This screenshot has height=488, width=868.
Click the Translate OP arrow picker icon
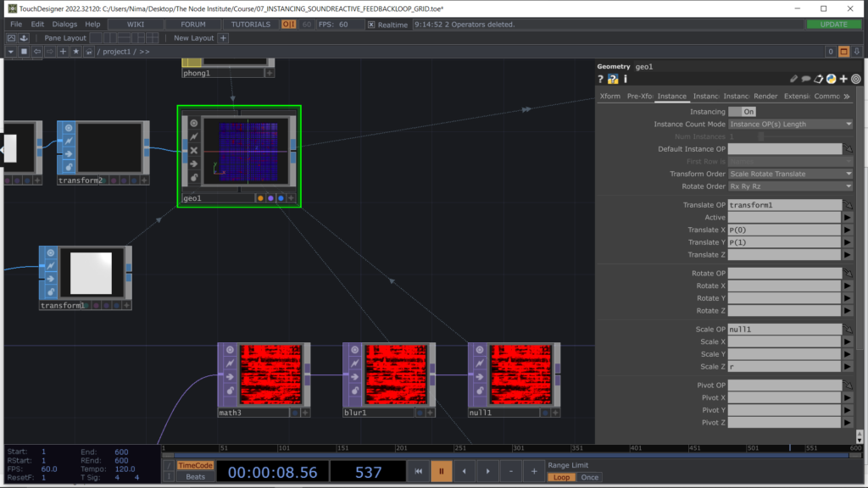point(848,205)
